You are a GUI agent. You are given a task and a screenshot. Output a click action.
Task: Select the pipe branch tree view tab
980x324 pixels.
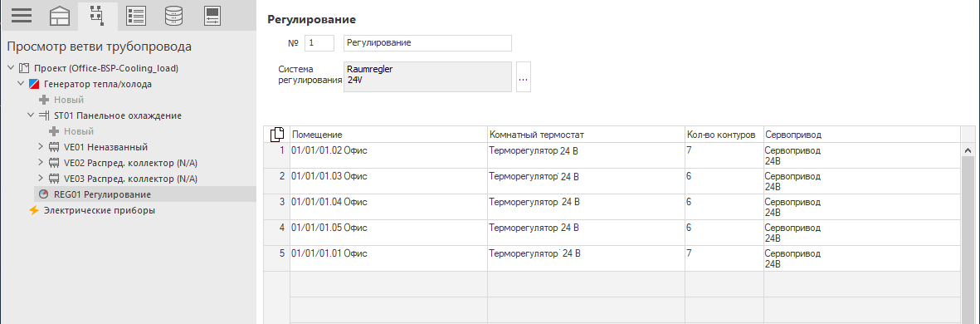(x=97, y=16)
